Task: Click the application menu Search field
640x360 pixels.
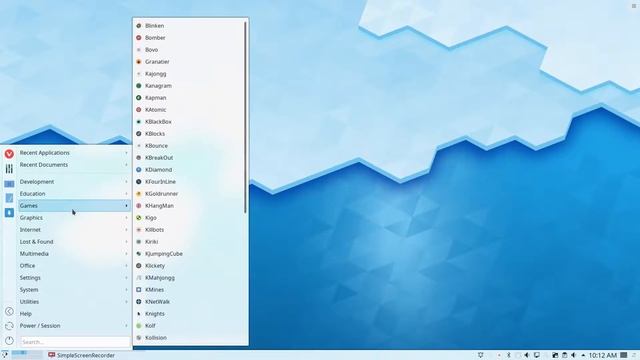Action: (x=75, y=342)
